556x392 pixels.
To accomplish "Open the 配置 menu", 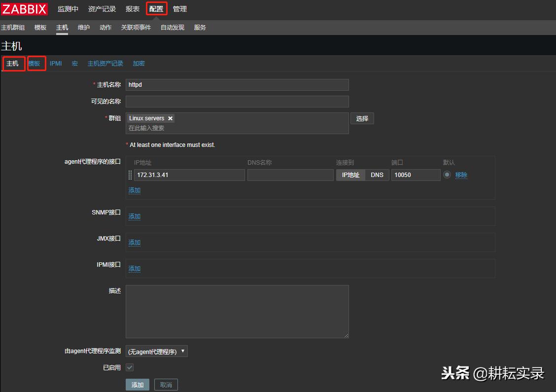I will pyautogui.click(x=156, y=8).
